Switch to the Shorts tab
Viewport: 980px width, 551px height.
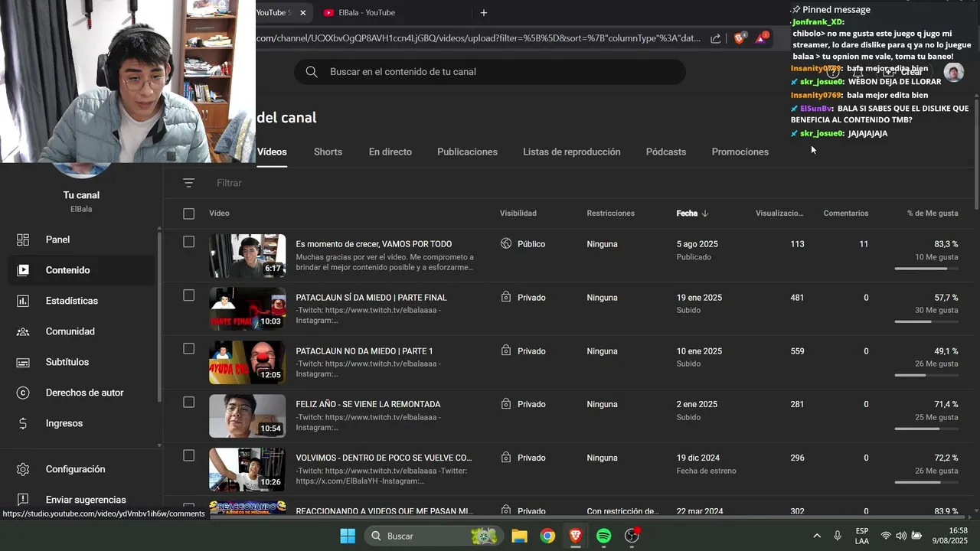[328, 152]
